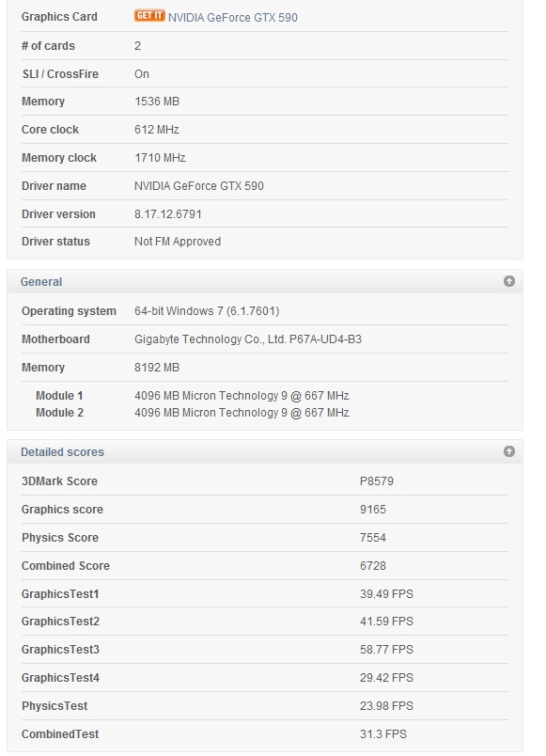Select the Motherboard value P67A-UD4-B3
This screenshot has width=546, height=756.
point(248,339)
